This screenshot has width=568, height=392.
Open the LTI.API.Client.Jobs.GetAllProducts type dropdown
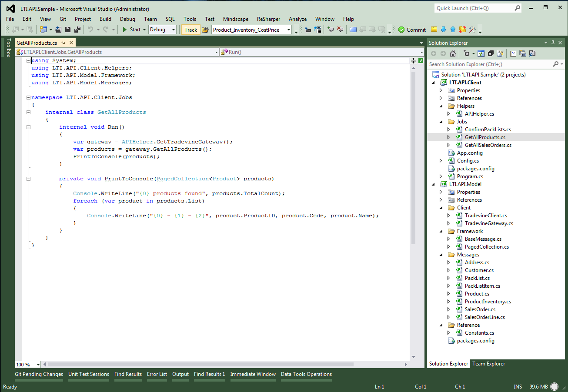pos(217,52)
